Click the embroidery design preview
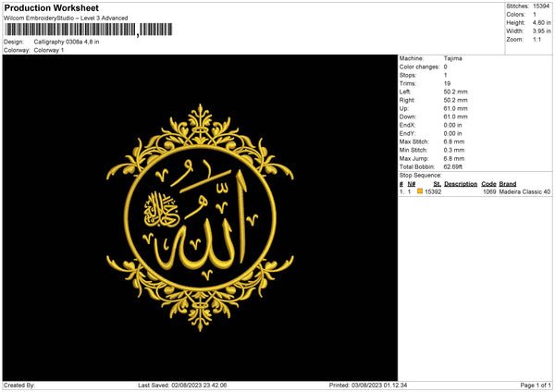 200,217
